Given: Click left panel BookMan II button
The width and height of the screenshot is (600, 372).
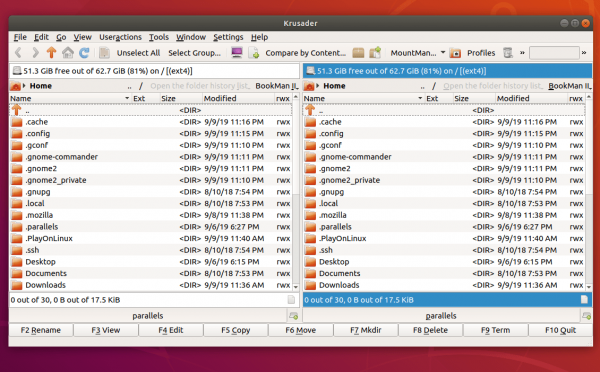Looking at the screenshot, I should (x=277, y=86).
